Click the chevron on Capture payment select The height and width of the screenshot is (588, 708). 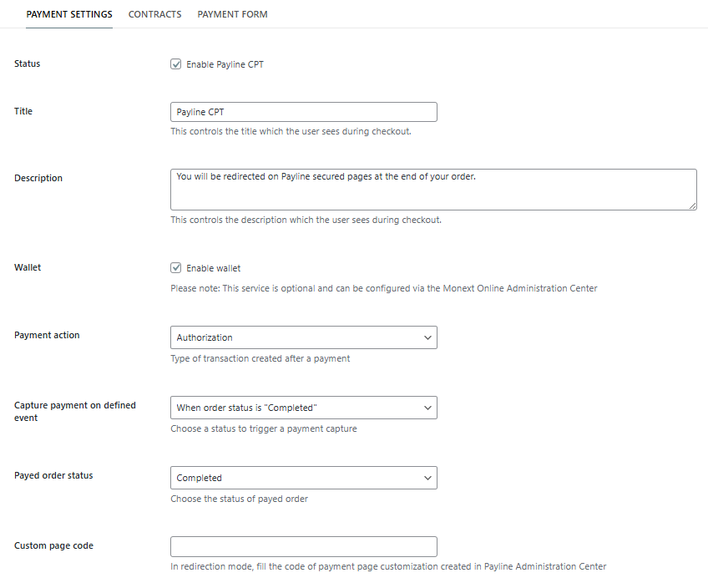(427, 408)
